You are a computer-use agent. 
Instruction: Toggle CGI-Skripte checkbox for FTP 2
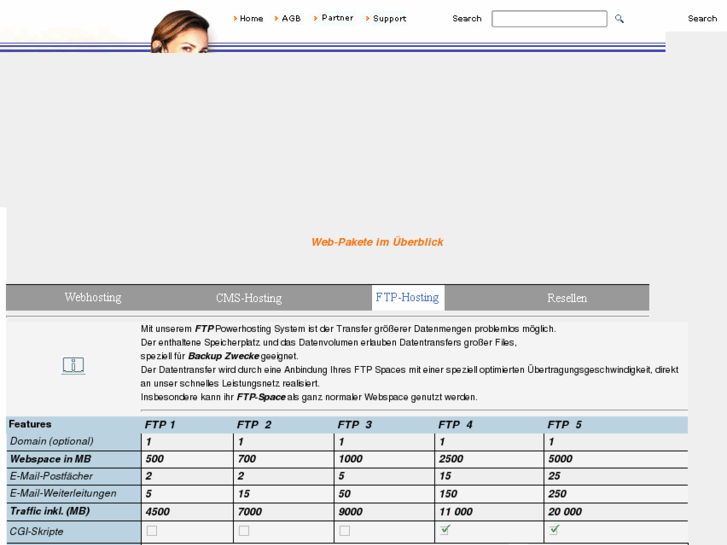point(244,531)
